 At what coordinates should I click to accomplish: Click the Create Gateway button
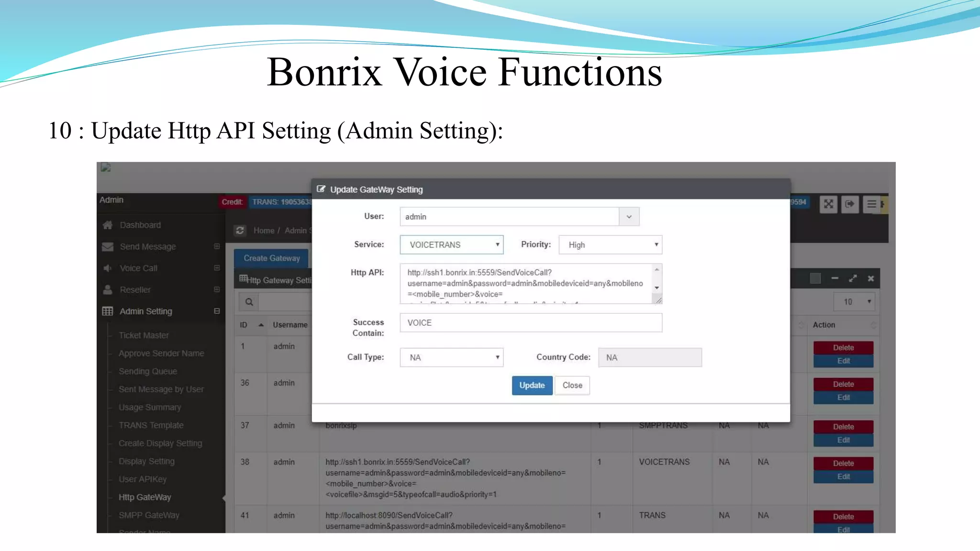click(271, 258)
